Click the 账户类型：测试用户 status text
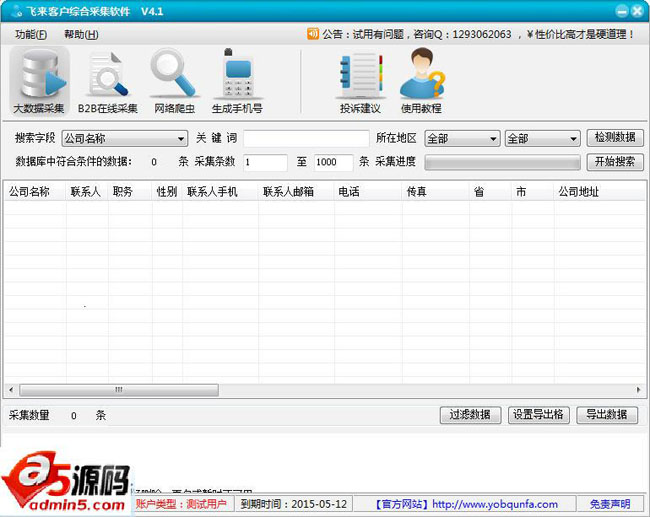 click(181, 504)
